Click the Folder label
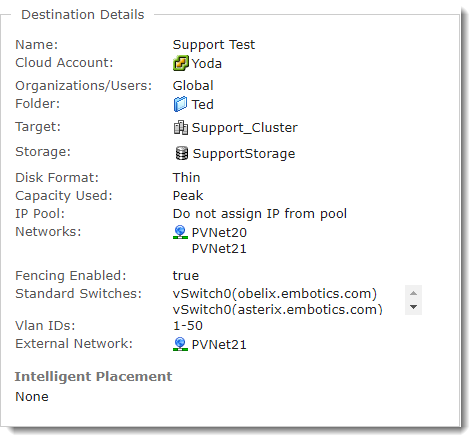 (x=38, y=104)
